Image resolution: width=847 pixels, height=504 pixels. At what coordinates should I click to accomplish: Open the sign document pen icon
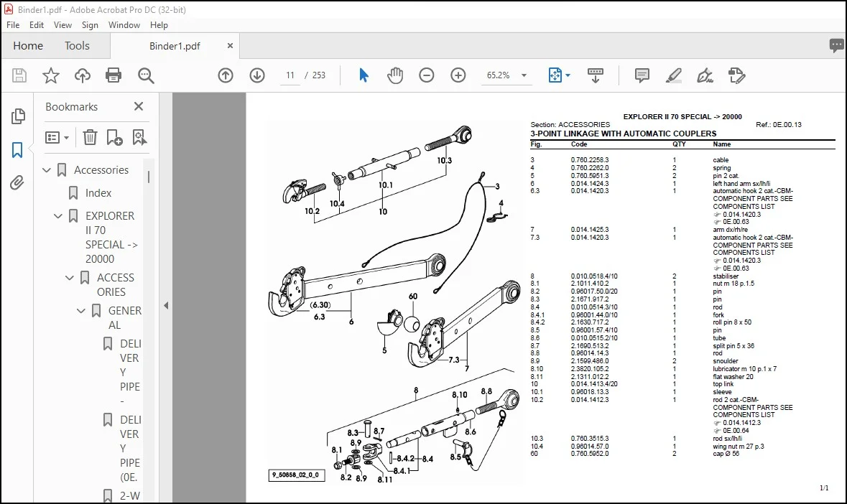click(x=705, y=75)
